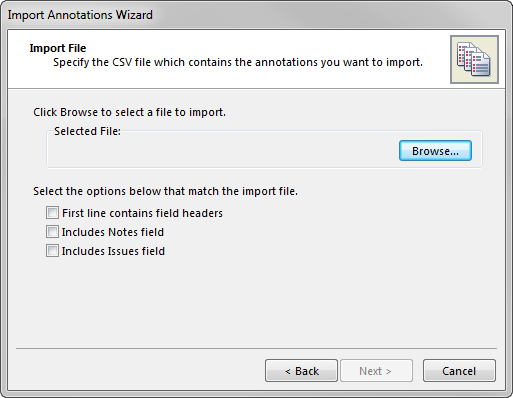Check the Includes Issues field box
Viewport: 513px width, 398px height.
[52, 250]
